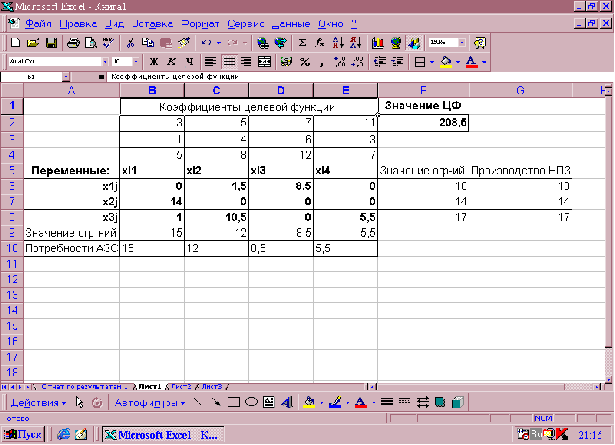The width and height of the screenshot is (615, 445).
Task: Open a file with the Open folder icon
Action: [x=33, y=43]
